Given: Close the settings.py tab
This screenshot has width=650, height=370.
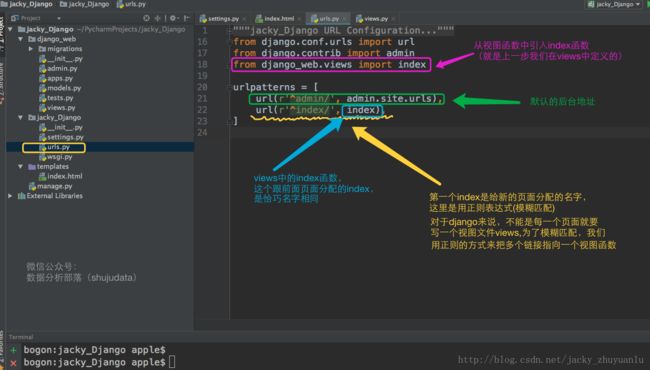Looking at the screenshot, I should click(244, 19).
